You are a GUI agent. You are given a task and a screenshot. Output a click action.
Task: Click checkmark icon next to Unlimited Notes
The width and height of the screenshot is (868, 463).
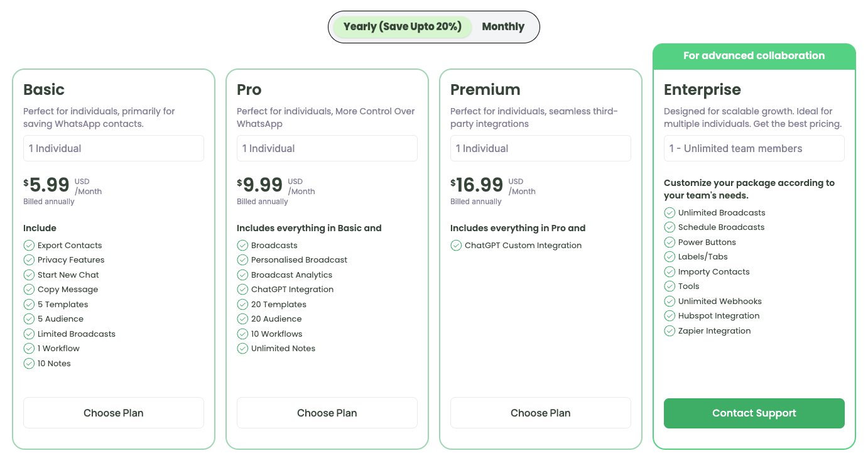[242, 348]
